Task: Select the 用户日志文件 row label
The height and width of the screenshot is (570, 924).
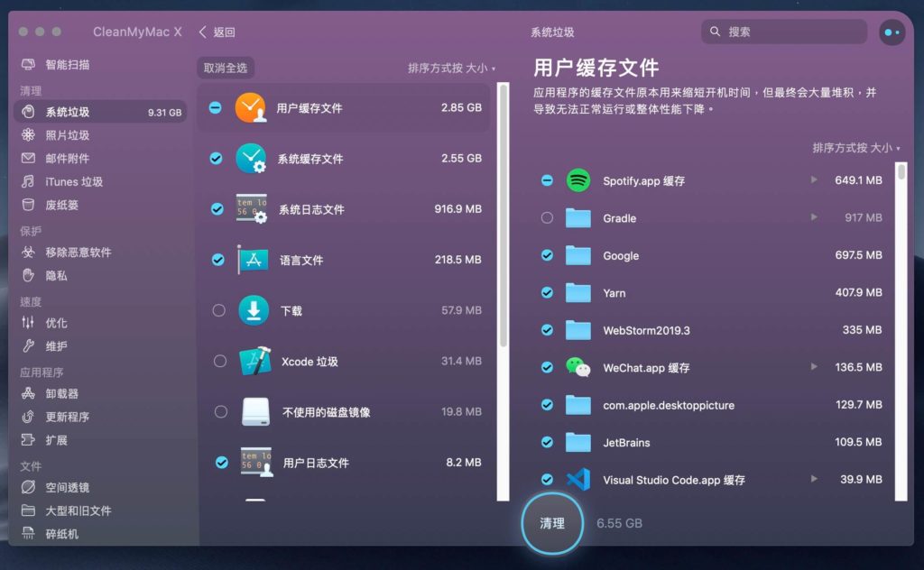Action: (316, 463)
